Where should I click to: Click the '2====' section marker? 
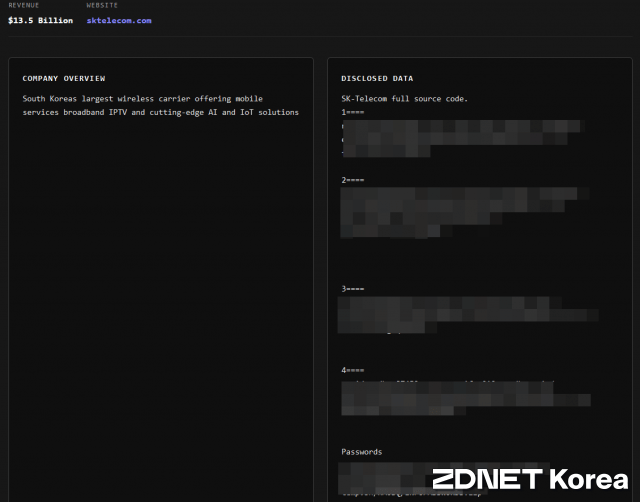(x=352, y=180)
